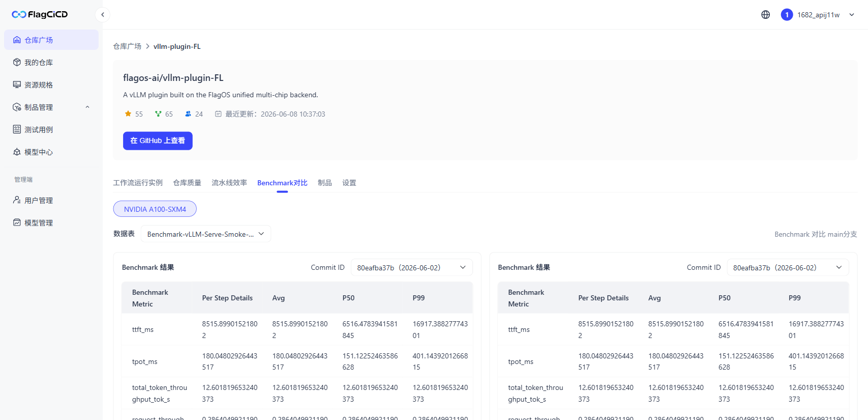The image size is (868, 420).
Task: Click the fork count icon
Action: (158, 114)
